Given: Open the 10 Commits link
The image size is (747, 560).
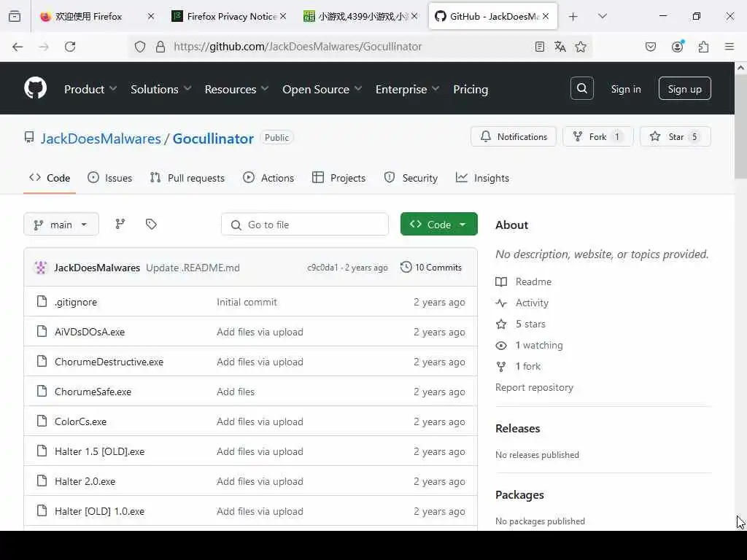Looking at the screenshot, I should click(x=431, y=267).
